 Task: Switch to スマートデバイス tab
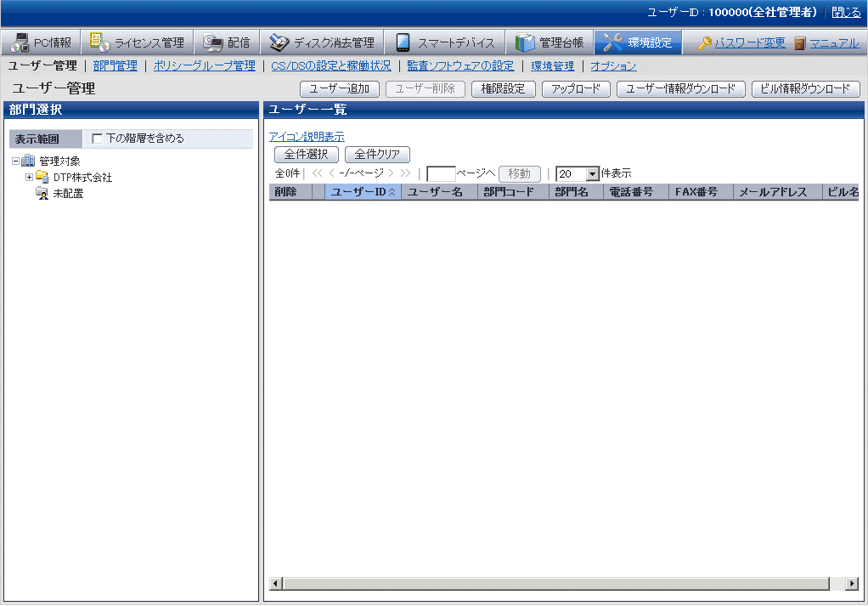445,42
